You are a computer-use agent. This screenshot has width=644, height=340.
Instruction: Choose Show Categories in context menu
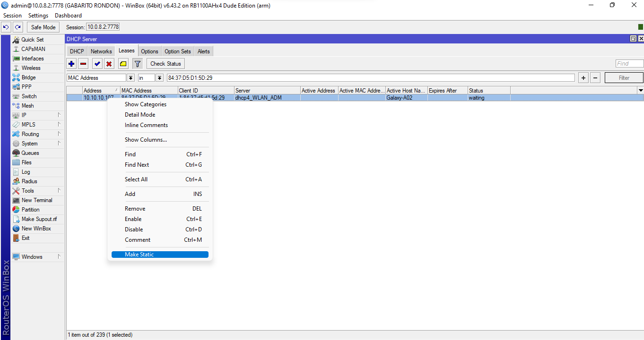click(160, 104)
